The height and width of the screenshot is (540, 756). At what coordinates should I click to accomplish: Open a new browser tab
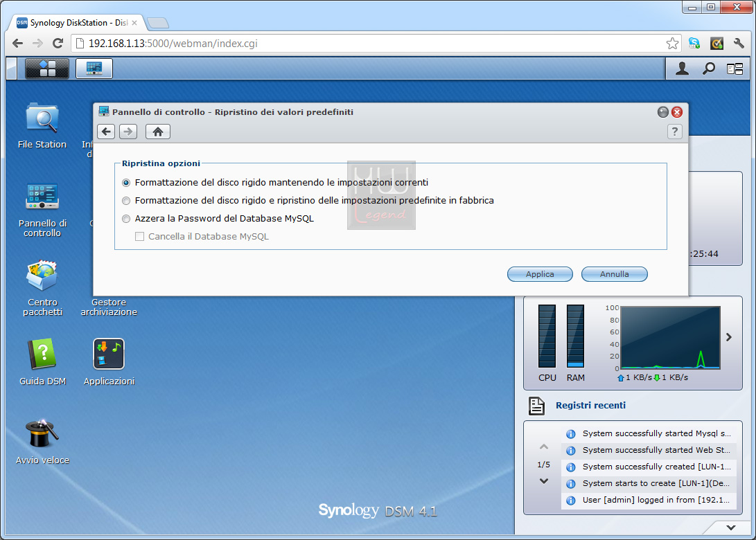[158, 23]
